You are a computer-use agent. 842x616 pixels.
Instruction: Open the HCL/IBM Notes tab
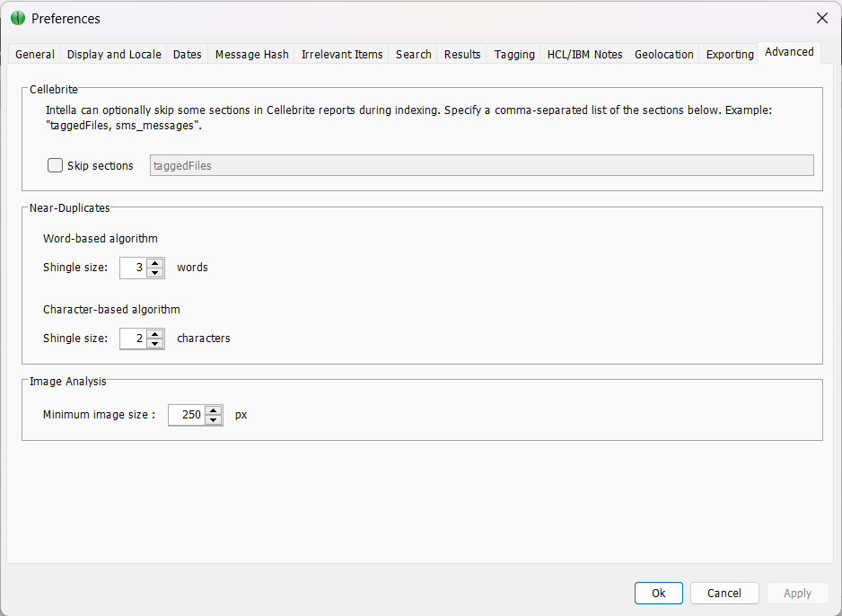pyautogui.click(x=584, y=54)
